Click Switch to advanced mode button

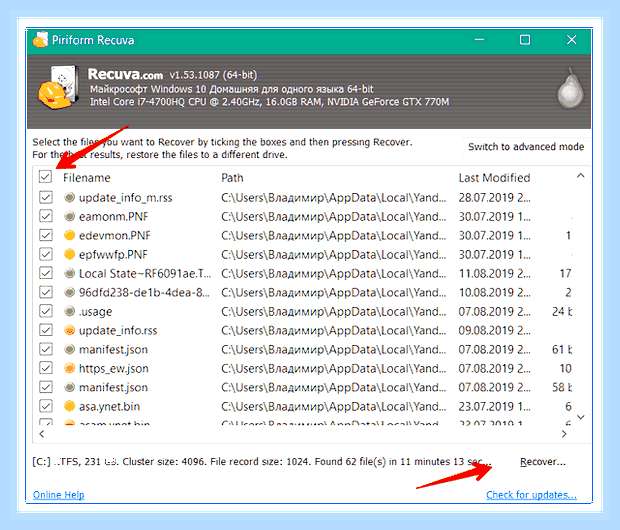(526, 147)
